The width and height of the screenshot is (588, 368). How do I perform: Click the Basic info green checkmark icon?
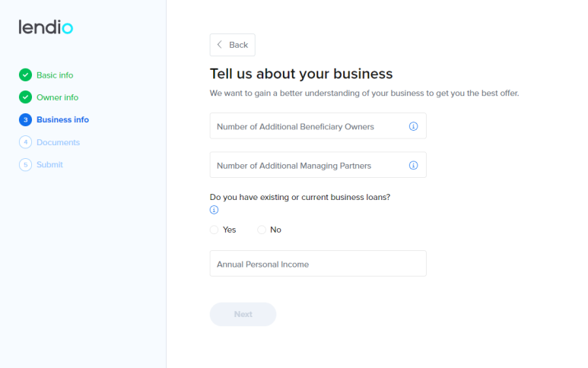pyautogui.click(x=26, y=75)
